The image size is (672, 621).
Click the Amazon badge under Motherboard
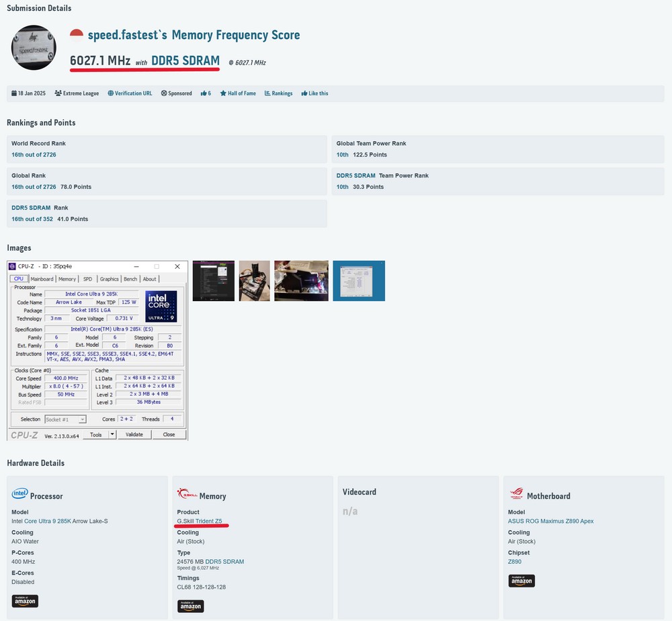point(521,581)
